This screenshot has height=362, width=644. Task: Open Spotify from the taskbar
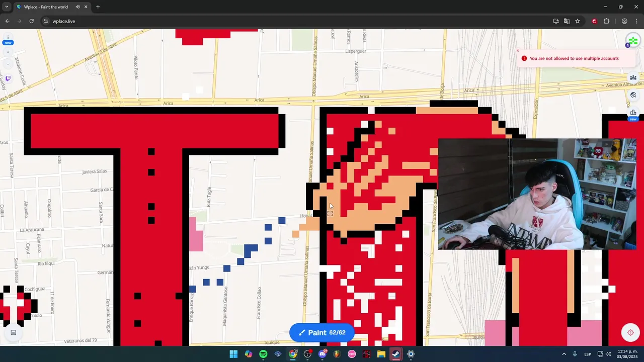[x=263, y=354]
